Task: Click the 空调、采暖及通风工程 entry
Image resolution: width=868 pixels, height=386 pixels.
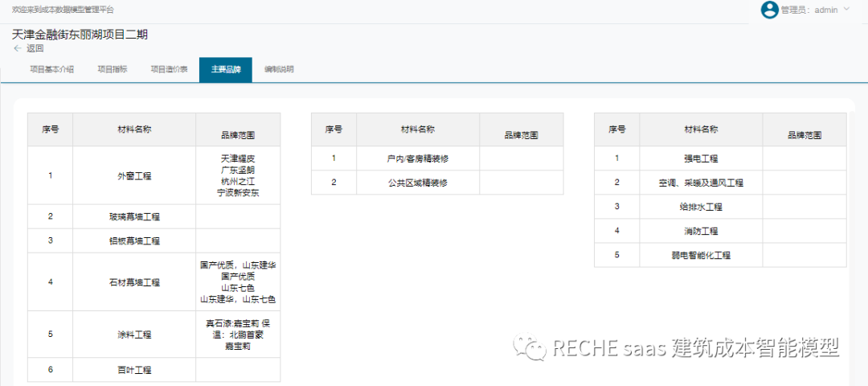Action: (701, 183)
